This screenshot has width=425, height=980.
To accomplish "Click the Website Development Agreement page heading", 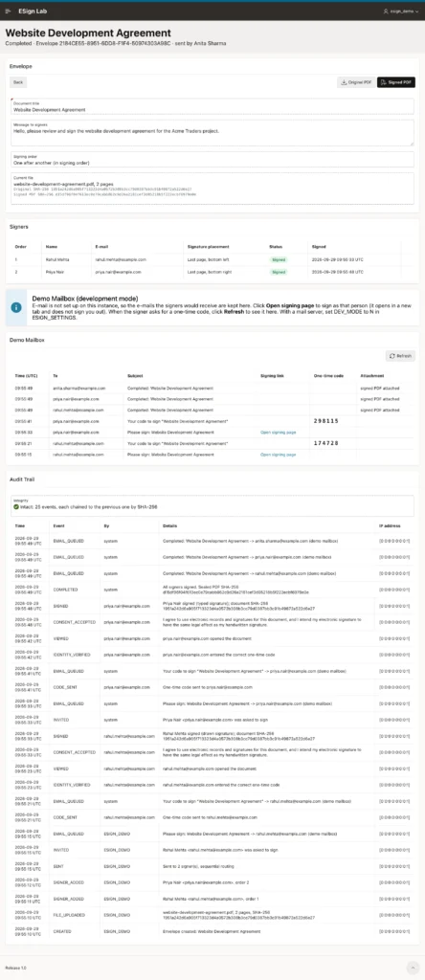I will tap(88, 33).
